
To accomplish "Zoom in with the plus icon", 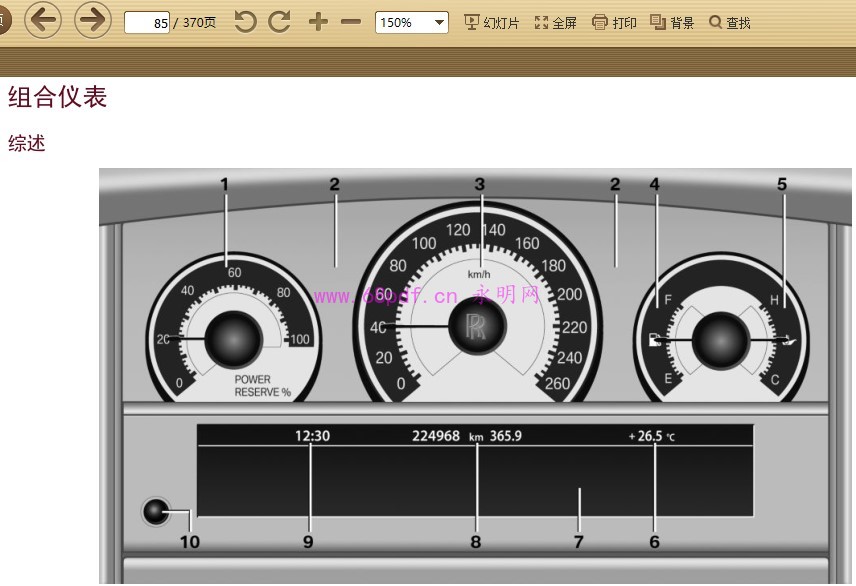I will [x=318, y=22].
